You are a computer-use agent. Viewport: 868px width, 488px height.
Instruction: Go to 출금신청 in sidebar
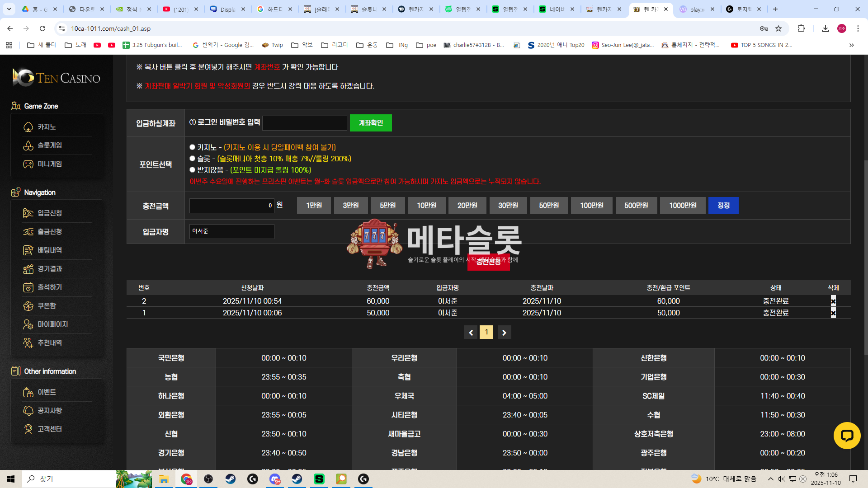click(x=49, y=232)
